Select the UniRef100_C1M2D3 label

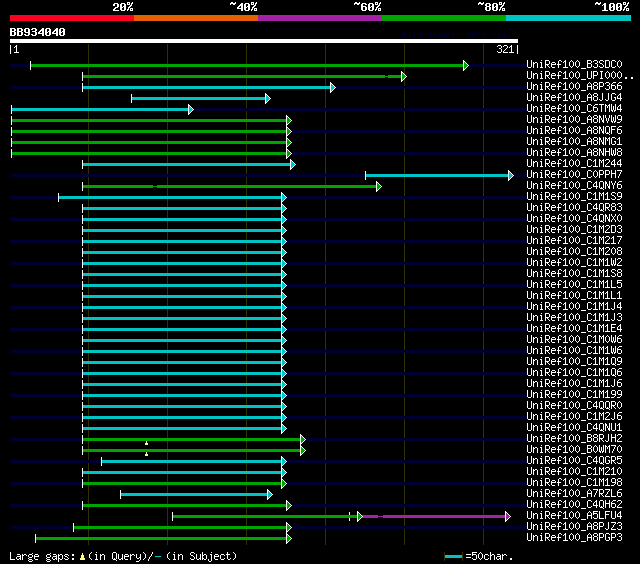574,230
